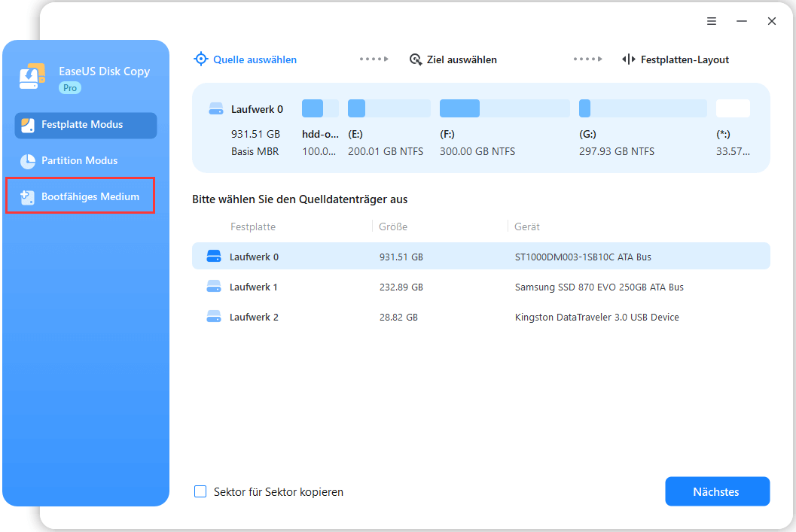Click Kingston DataTraveler 3.0 USB Device text
This screenshot has width=796, height=532.
(x=597, y=317)
